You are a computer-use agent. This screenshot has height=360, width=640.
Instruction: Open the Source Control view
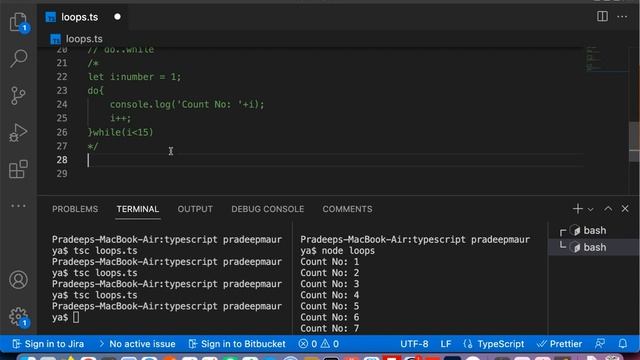tap(18, 96)
